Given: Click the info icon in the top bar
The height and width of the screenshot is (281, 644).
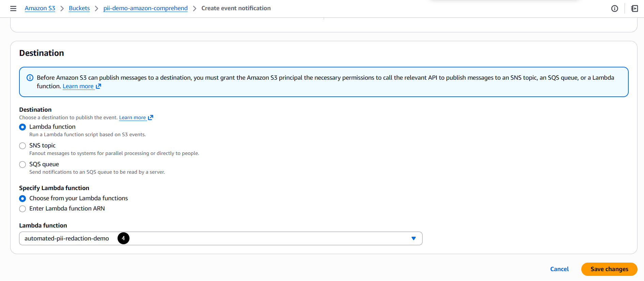Looking at the screenshot, I should click(615, 9).
